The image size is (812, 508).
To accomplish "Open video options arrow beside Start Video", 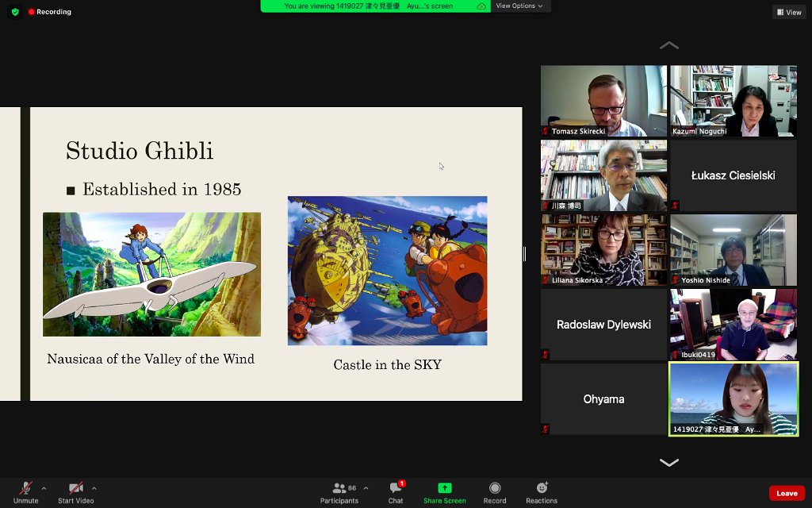I will pos(94,488).
